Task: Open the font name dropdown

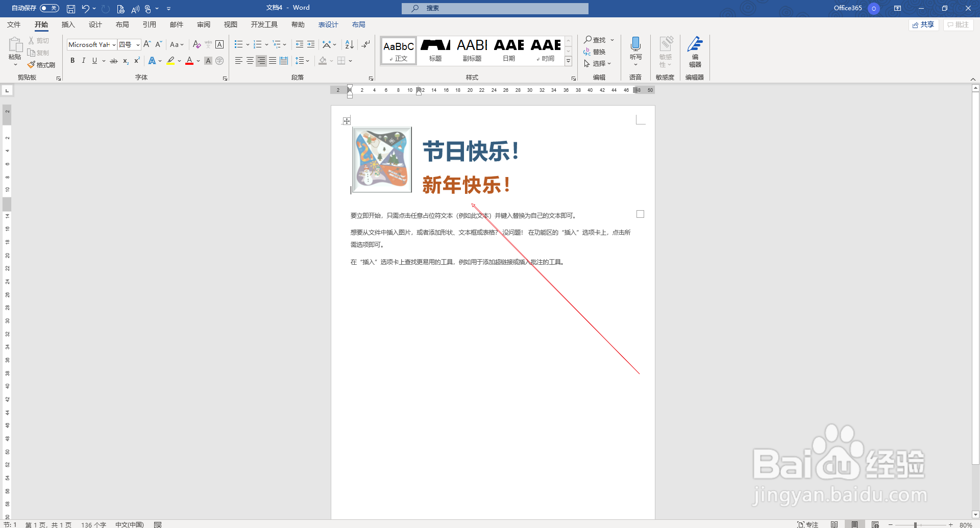Action: [x=113, y=44]
